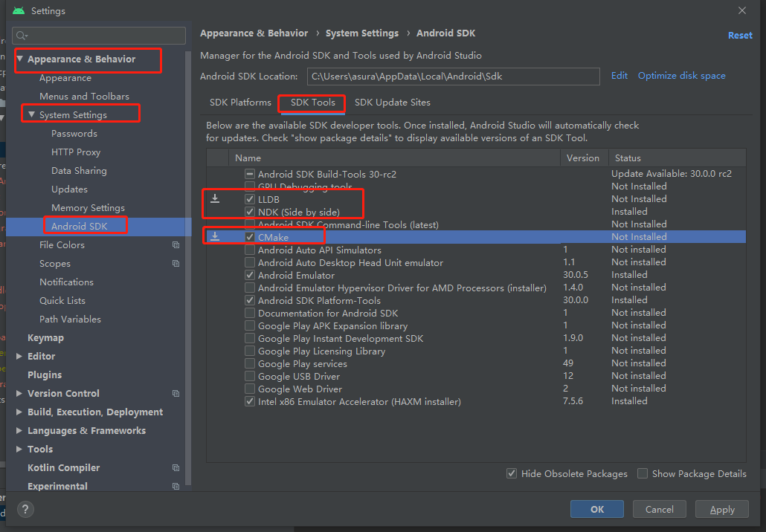Check Google USB Driver checkbox
766x532 pixels.
(250, 376)
